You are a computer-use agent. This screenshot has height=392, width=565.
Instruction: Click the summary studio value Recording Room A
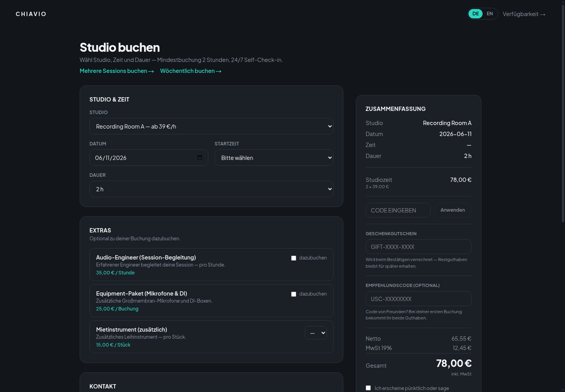click(x=447, y=123)
